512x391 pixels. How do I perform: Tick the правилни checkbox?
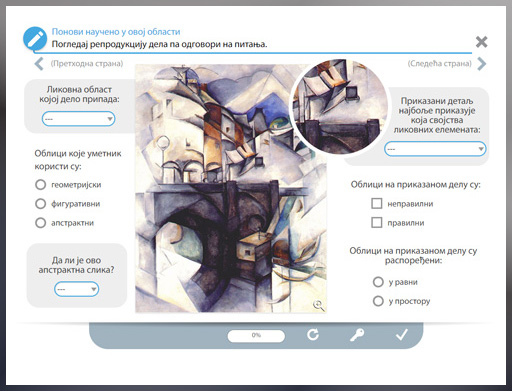tap(377, 223)
